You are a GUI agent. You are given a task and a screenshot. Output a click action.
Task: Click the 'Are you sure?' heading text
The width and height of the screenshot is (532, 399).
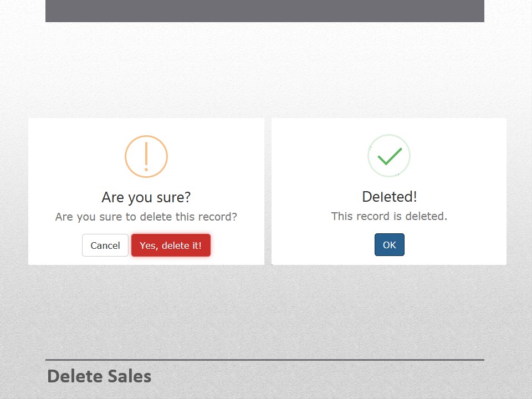click(x=146, y=197)
